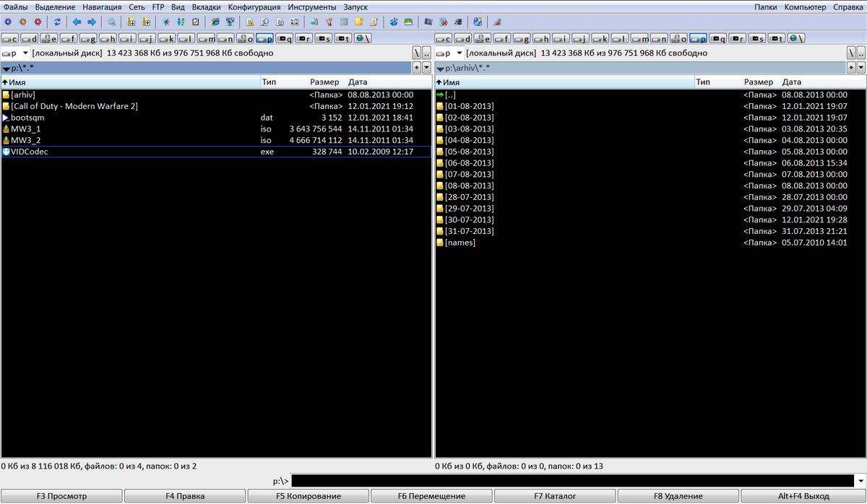Open left panel favorites asterisk button
This screenshot has width=867, height=504.
pyautogui.click(x=416, y=67)
